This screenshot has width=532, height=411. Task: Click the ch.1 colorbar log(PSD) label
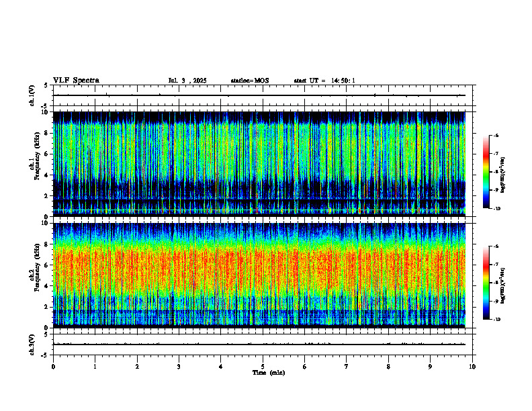coord(503,175)
